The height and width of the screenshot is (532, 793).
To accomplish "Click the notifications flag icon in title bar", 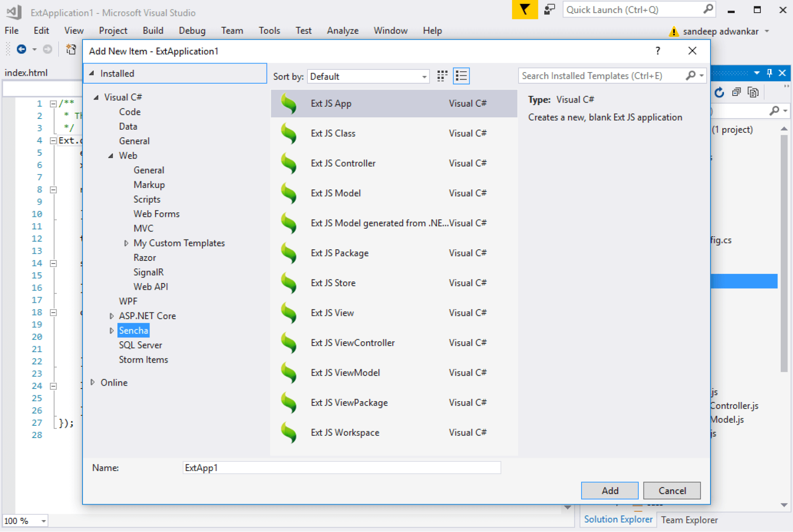I will click(x=525, y=10).
